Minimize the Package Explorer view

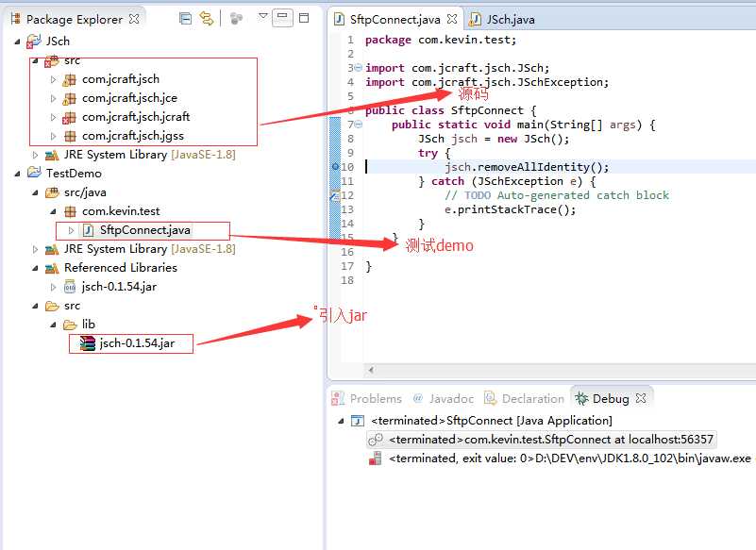point(282,17)
